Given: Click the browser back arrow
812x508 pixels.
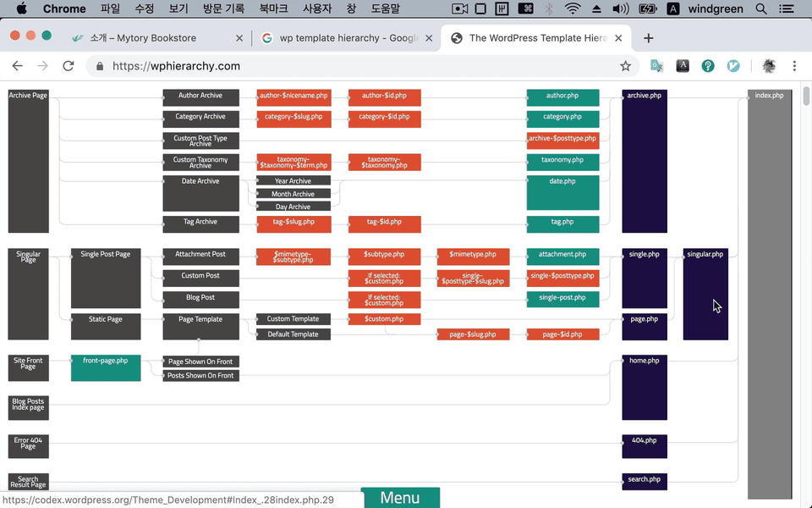Looking at the screenshot, I should click(18, 66).
